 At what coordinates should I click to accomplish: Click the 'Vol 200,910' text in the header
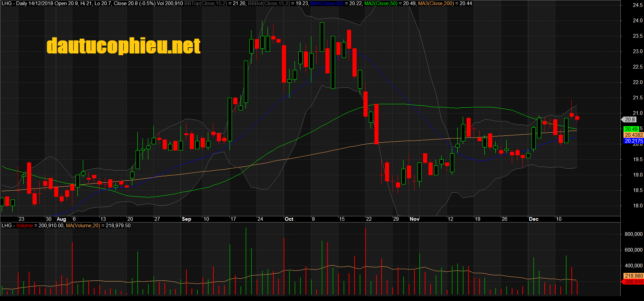(170, 3)
